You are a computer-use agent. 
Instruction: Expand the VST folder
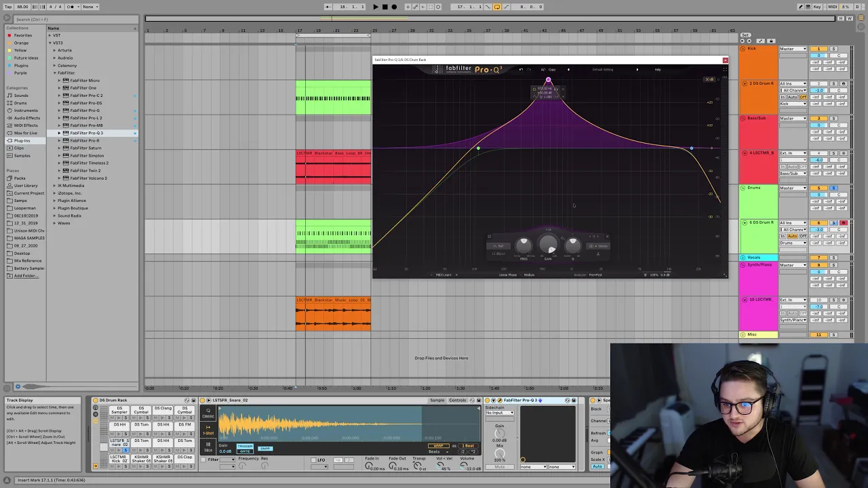click(50, 35)
